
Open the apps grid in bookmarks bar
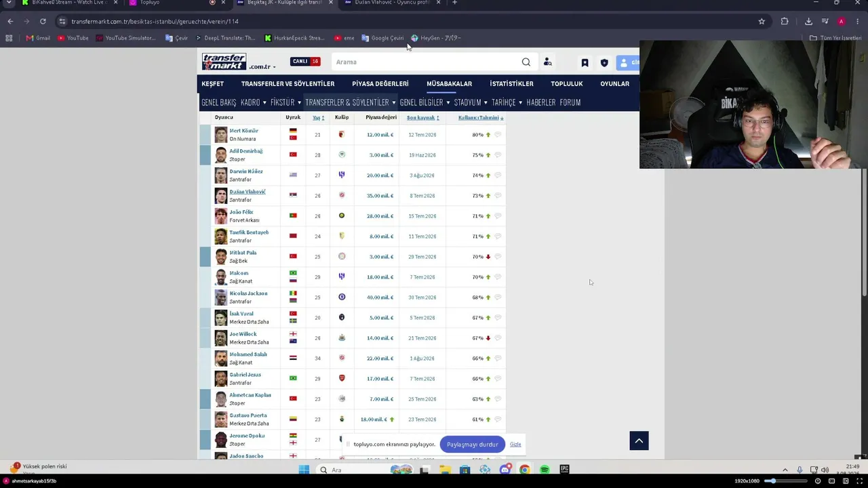tap(9, 38)
